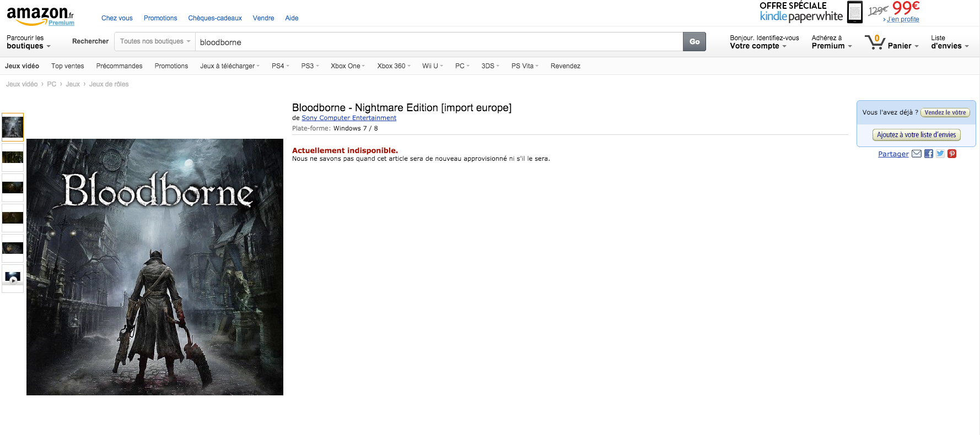Click 'Jeux de rôles' breadcrumb
980x435 pixels.
point(109,84)
